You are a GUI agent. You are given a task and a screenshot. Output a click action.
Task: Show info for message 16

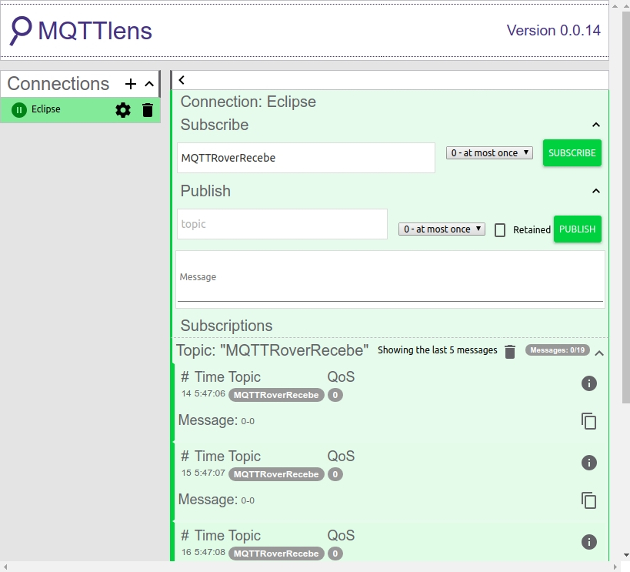click(x=589, y=542)
